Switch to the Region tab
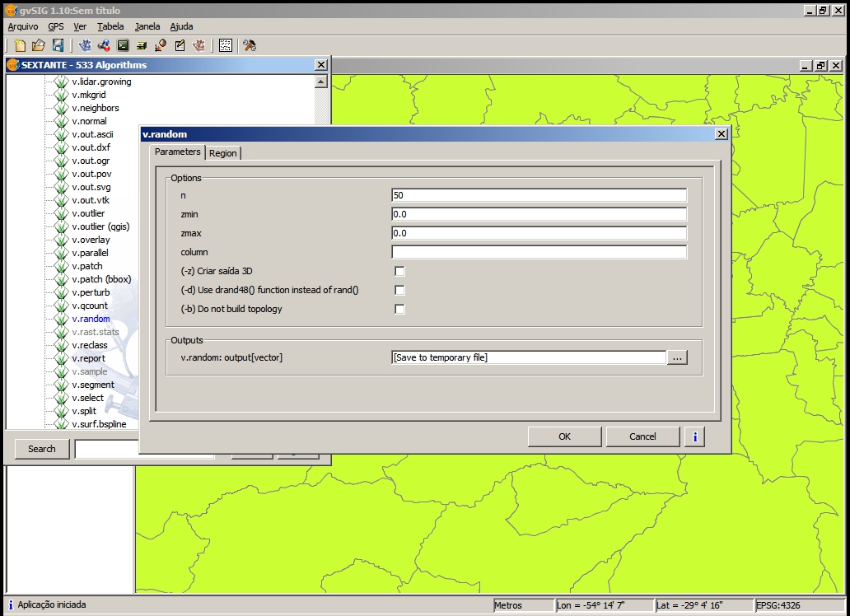850x616 pixels. pos(222,153)
